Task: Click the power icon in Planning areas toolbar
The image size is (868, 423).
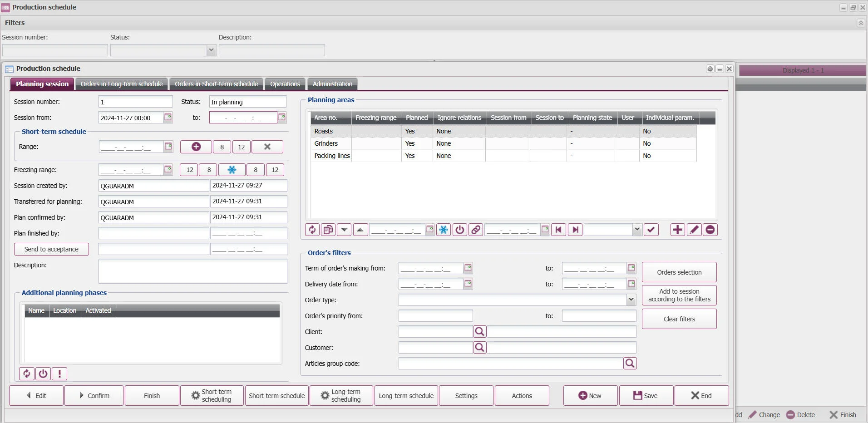Action: click(x=460, y=230)
